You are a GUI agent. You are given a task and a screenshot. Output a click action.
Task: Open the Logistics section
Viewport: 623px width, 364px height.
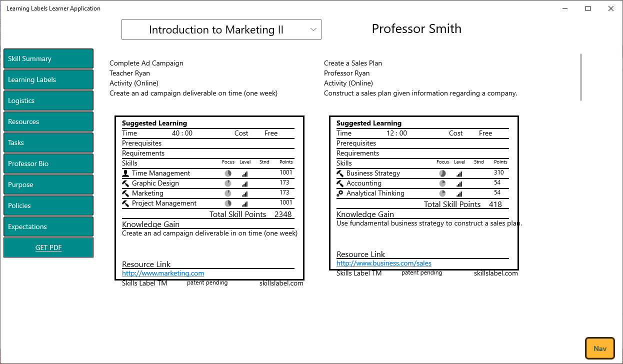click(x=48, y=100)
